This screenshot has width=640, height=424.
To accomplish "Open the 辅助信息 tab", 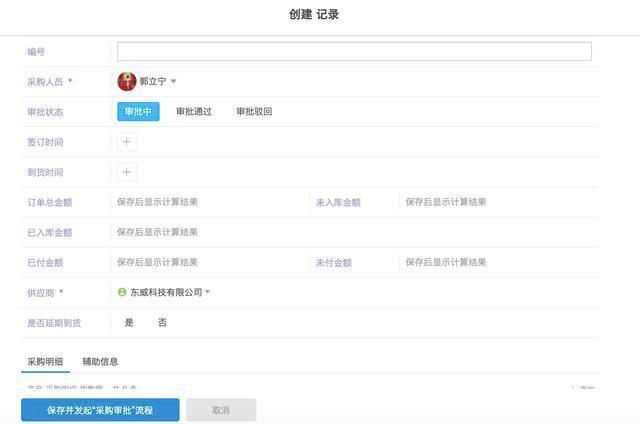I will coord(100,361).
